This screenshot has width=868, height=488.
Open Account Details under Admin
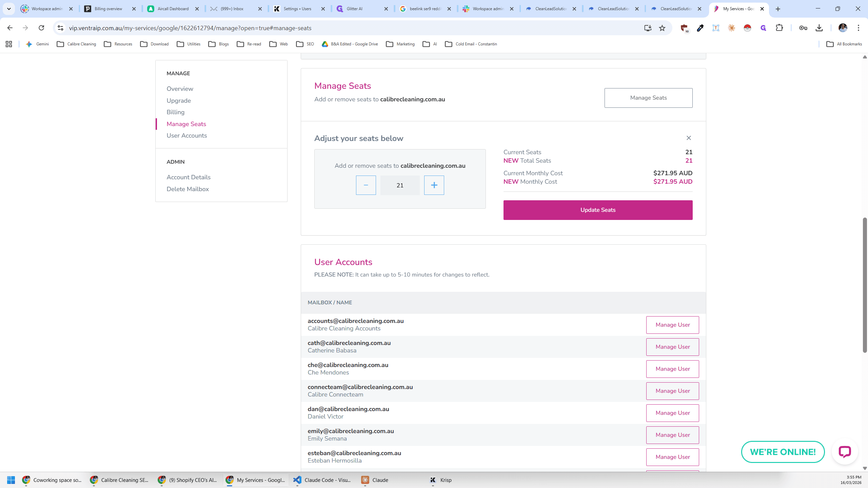pyautogui.click(x=189, y=177)
